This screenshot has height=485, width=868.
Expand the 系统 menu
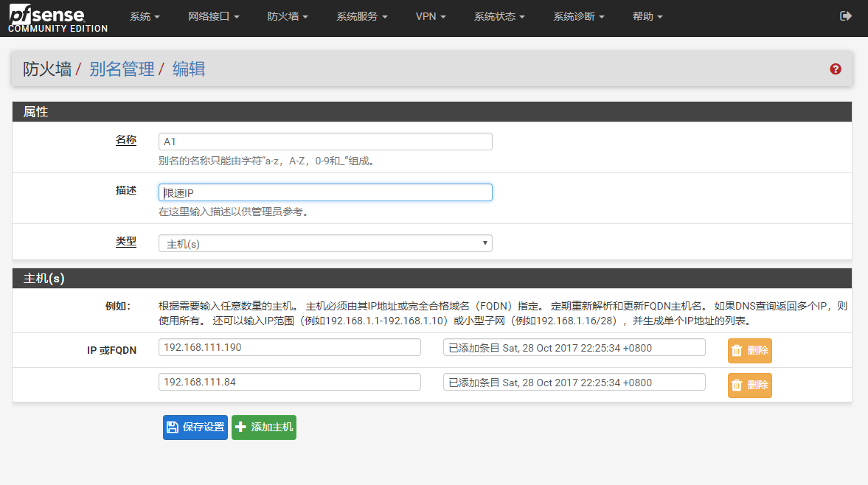[145, 17]
